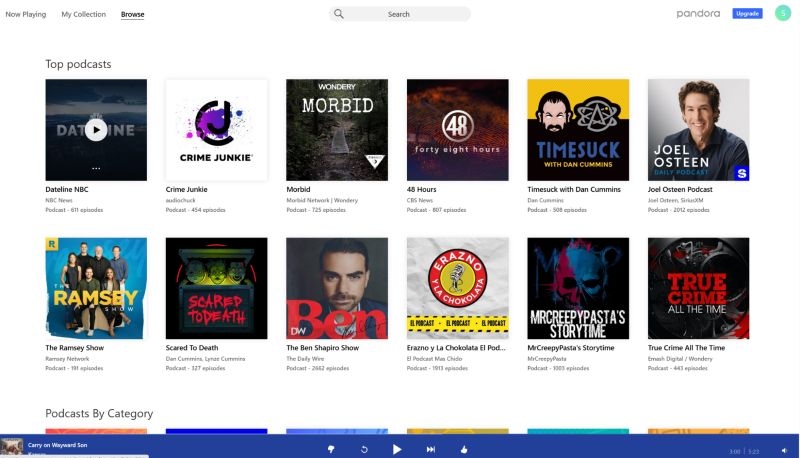The image size is (800, 458).
Task: Open Carry on Wayward Son album thumbnail
Action: (x=12, y=447)
